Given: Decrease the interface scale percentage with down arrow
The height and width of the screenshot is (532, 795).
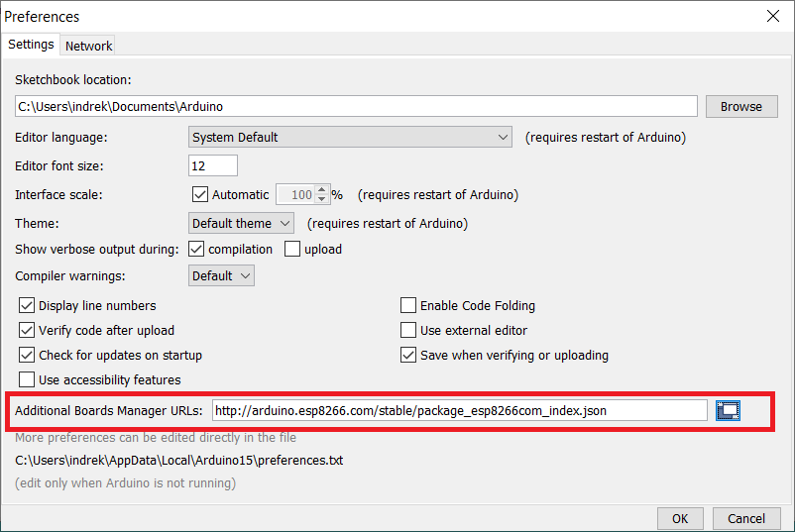Looking at the screenshot, I should [322, 199].
